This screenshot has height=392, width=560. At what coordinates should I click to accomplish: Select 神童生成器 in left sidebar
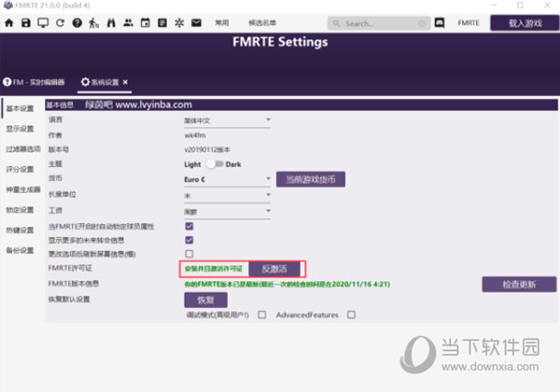23,189
